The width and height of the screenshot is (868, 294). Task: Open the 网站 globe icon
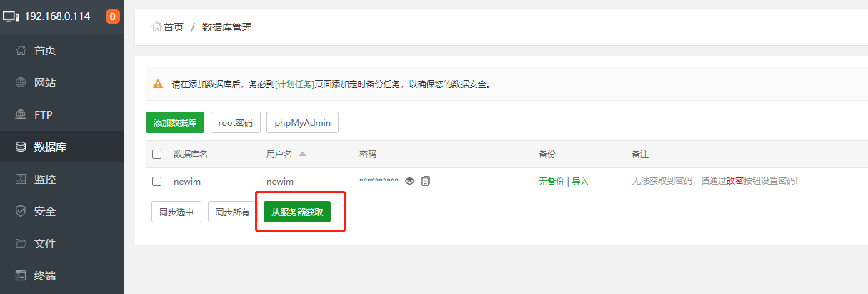21,82
